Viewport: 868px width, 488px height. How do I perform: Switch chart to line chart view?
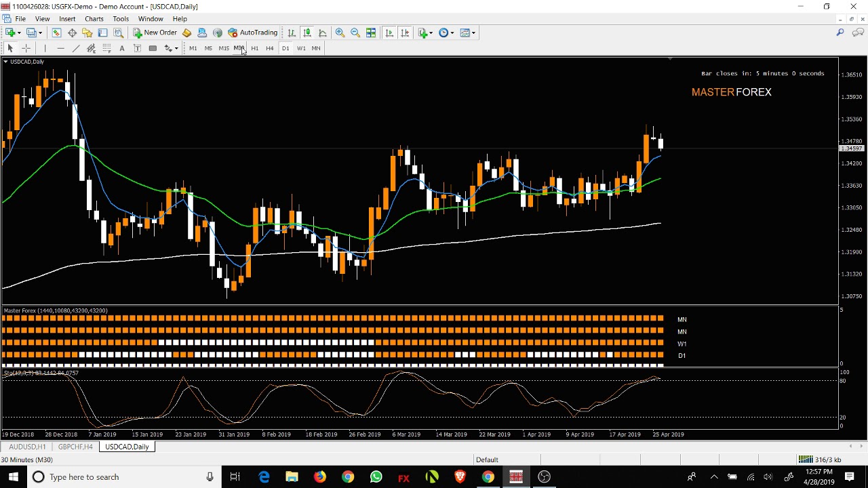[323, 33]
